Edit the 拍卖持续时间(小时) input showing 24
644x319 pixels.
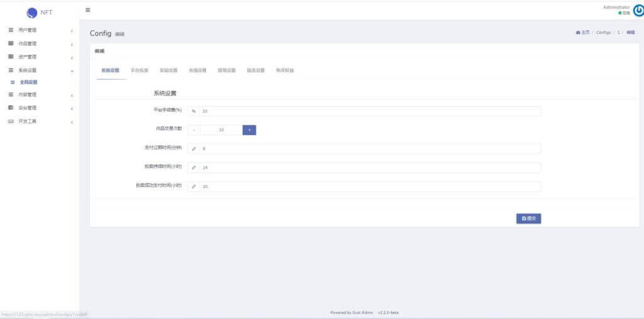point(370,168)
